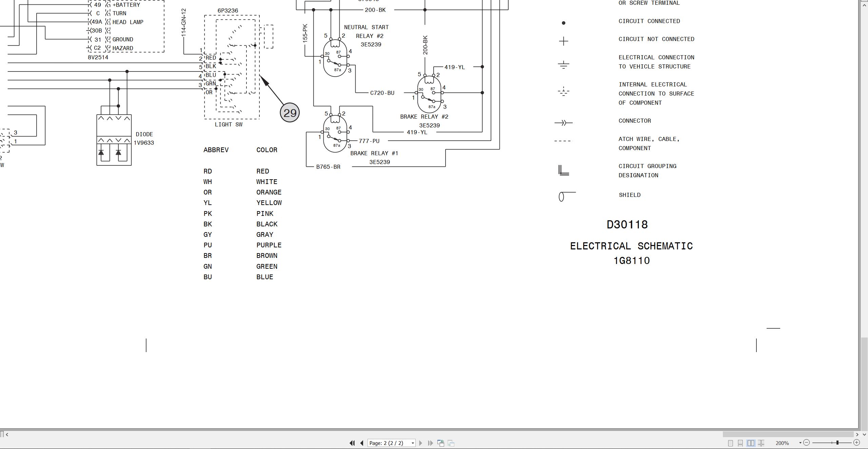
Task: Click the C720-BU wire label
Action: coord(382,93)
